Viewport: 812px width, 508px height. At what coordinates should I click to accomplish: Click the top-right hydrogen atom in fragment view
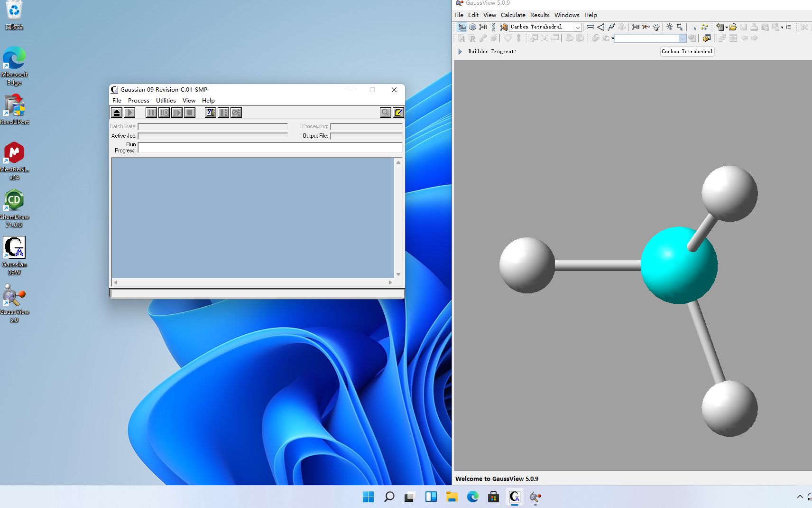coord(729,193)
